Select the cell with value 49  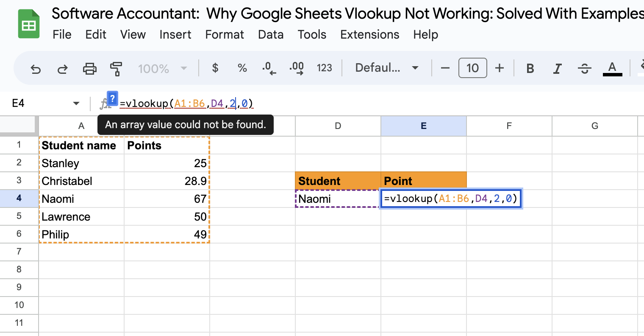pyautogui.click(x=167, y=234)
